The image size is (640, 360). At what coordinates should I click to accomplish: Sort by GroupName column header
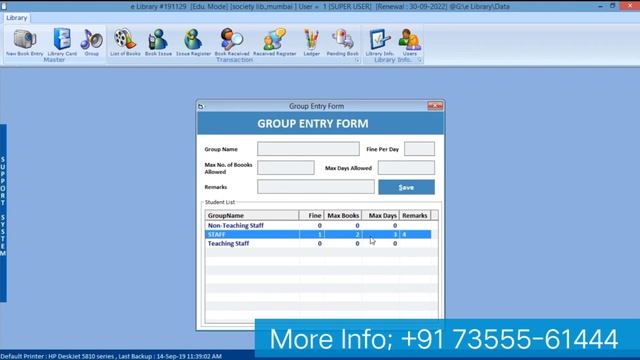(252, 216)
